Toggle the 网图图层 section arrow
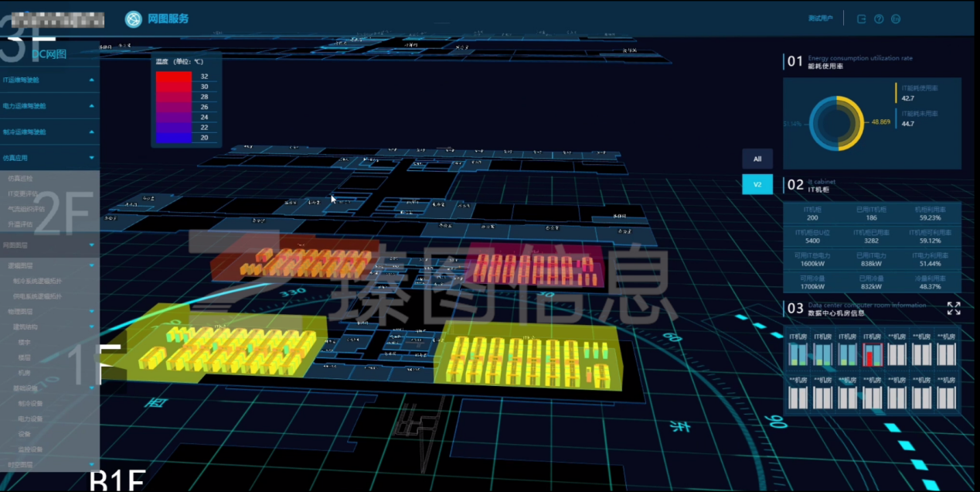 click(x=92, y=245)
